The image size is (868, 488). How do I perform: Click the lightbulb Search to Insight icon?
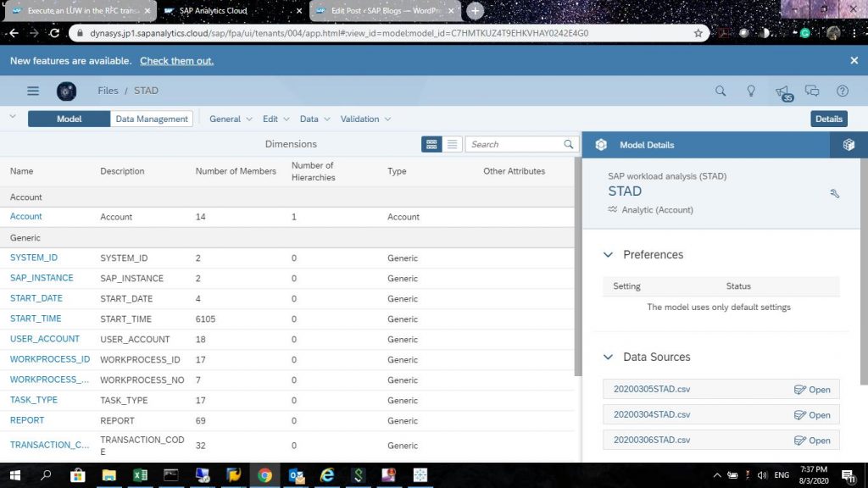click(x=751, y=91)
